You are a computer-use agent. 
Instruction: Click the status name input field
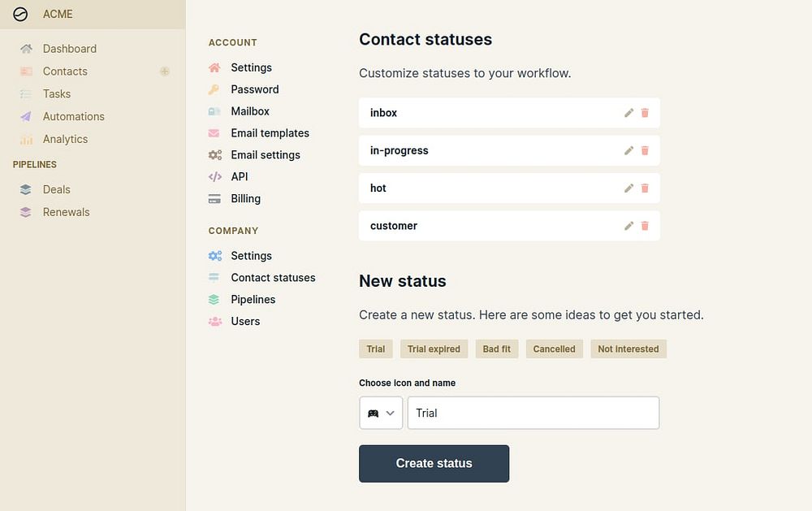tap(533, 413)
